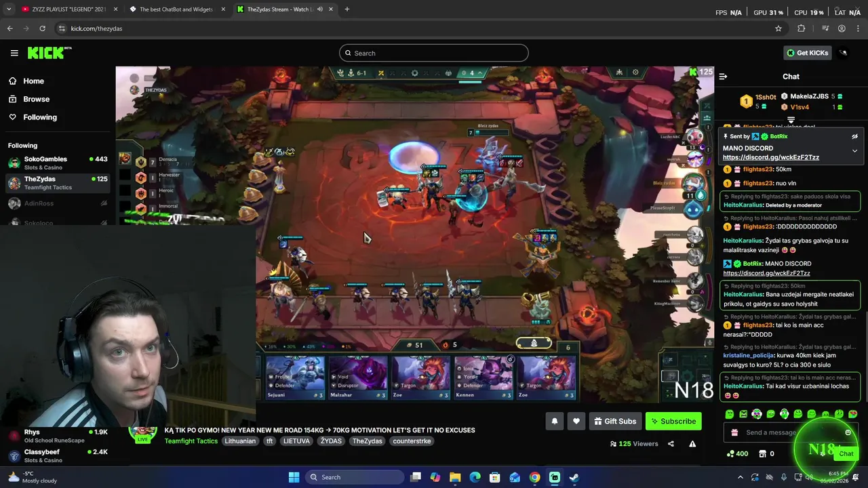Reload the page
Viewport: 868px width, 488px height.
[42, 28]
